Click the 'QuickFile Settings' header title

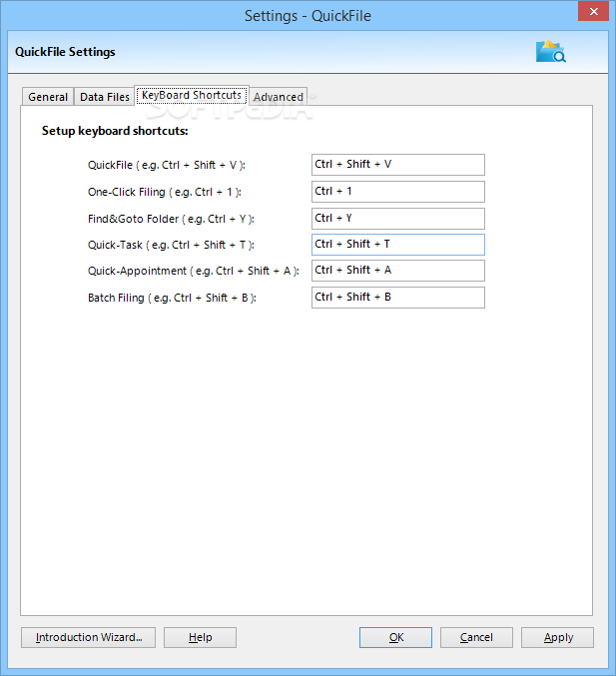pyautogui.click(x=65, y=52)
